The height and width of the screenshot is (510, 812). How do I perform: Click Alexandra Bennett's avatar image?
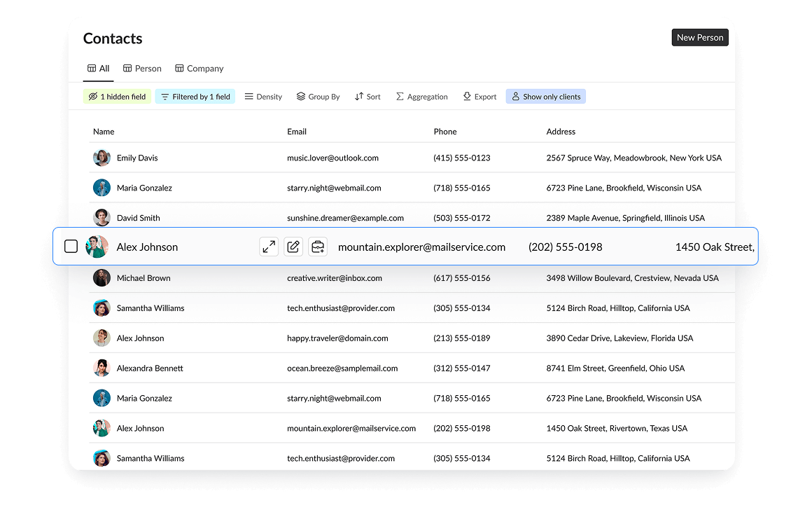pos(101,368)
